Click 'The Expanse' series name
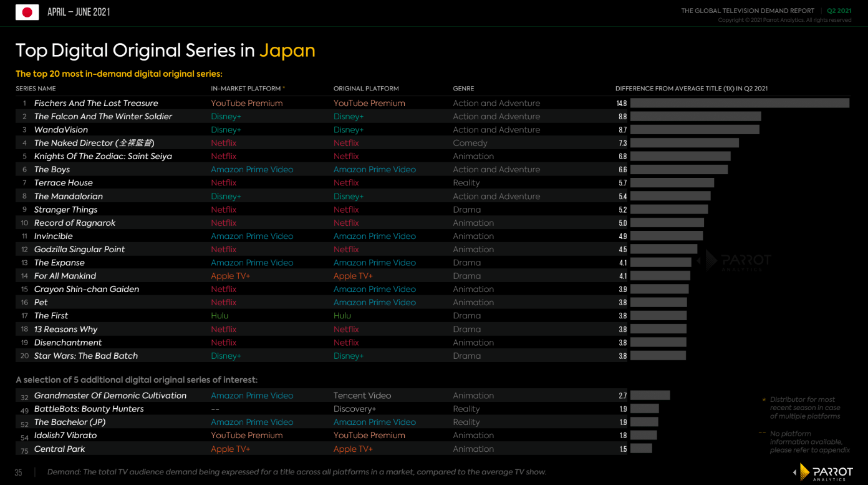The image size is (868, 485). (x=59, y=263)
